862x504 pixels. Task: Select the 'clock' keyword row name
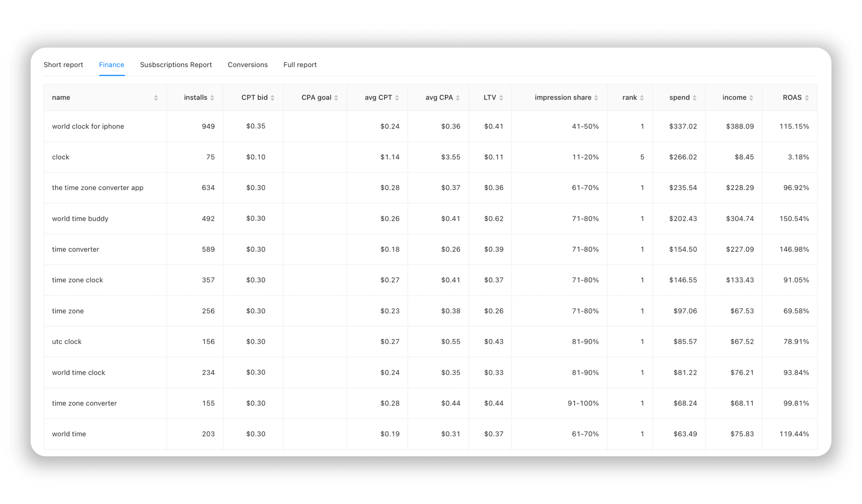[x=61, y=157]
